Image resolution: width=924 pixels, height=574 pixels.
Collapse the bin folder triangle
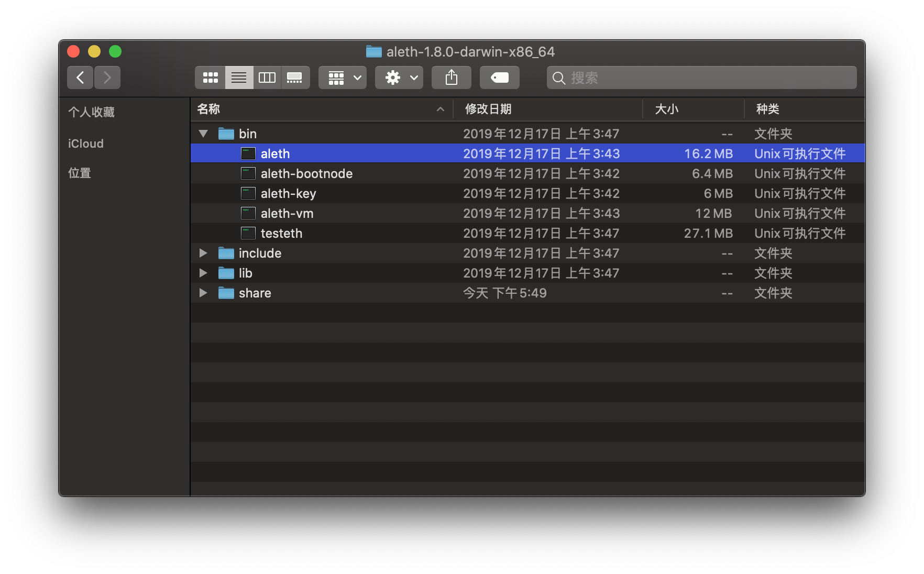coord(203,134)
